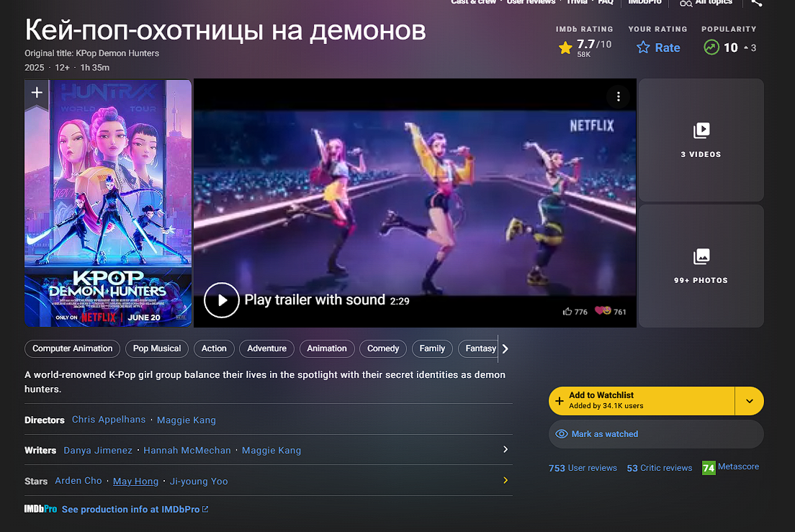795x532 pixels.
Task: Open writer Maggie Kang link
Action: 271,451
